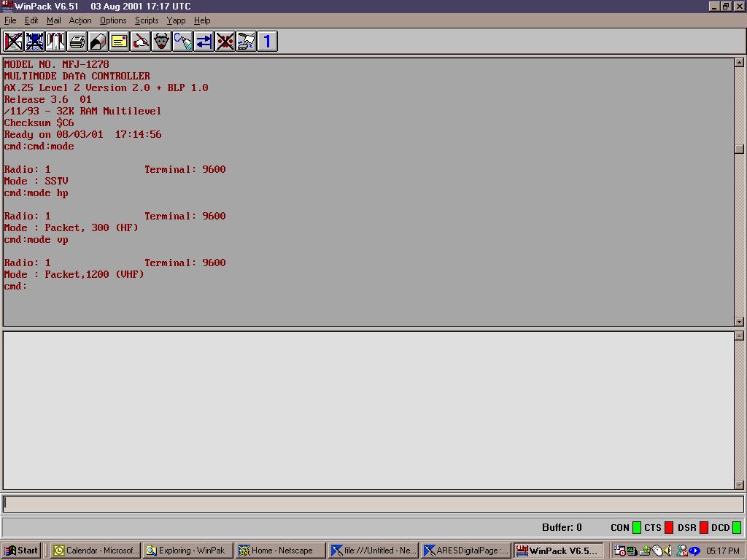Click the green CON status indicator
Viewport: 747px width, 560px height.
click(636, 527)
